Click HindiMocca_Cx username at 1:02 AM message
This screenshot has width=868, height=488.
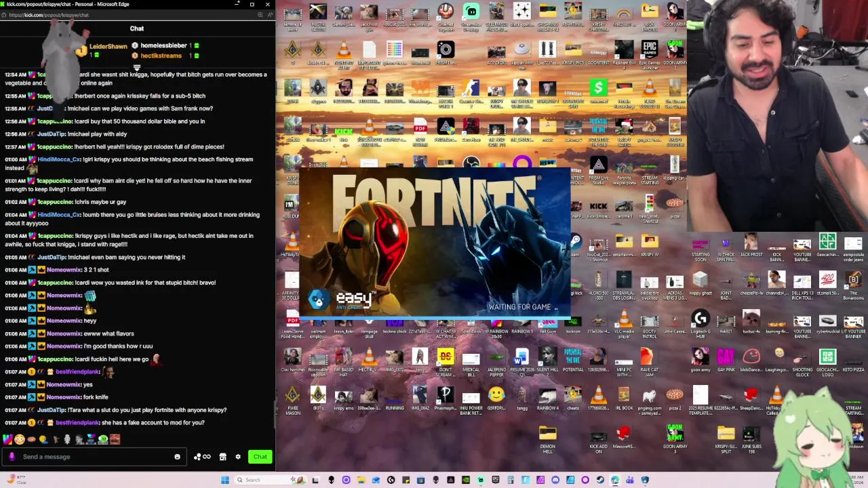[59, 215]
